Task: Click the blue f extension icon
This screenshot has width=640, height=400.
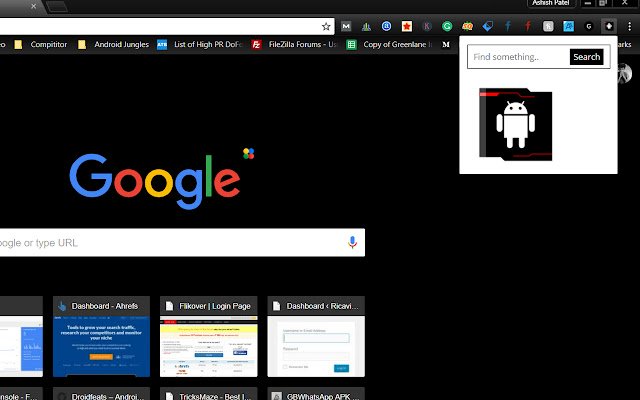Action: tap(508, 27)
